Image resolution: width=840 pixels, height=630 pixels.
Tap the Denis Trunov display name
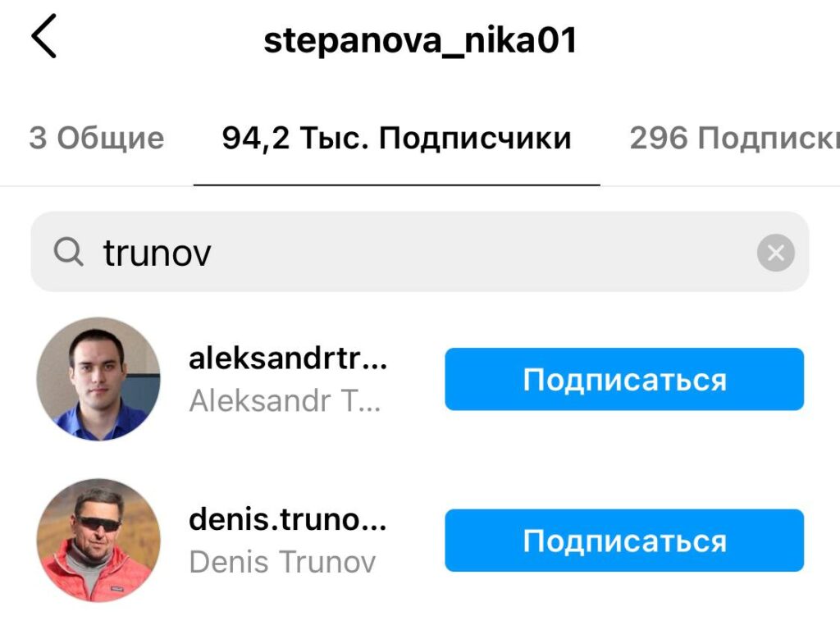coord(282,562)
